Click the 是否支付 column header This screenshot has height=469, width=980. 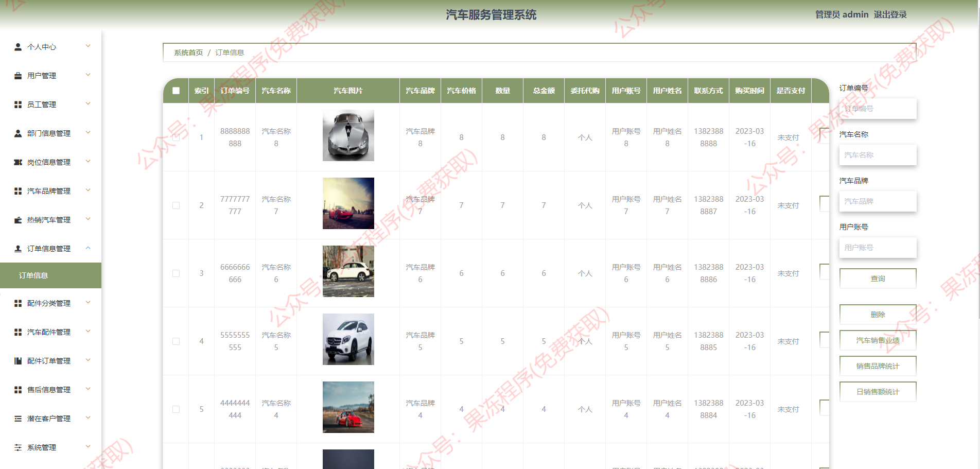[791, 91]
